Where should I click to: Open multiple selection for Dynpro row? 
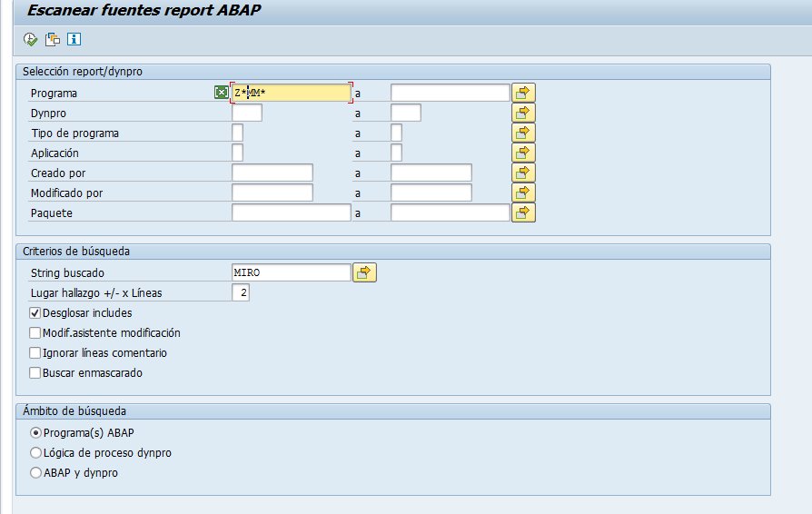(x=524, y=113)
